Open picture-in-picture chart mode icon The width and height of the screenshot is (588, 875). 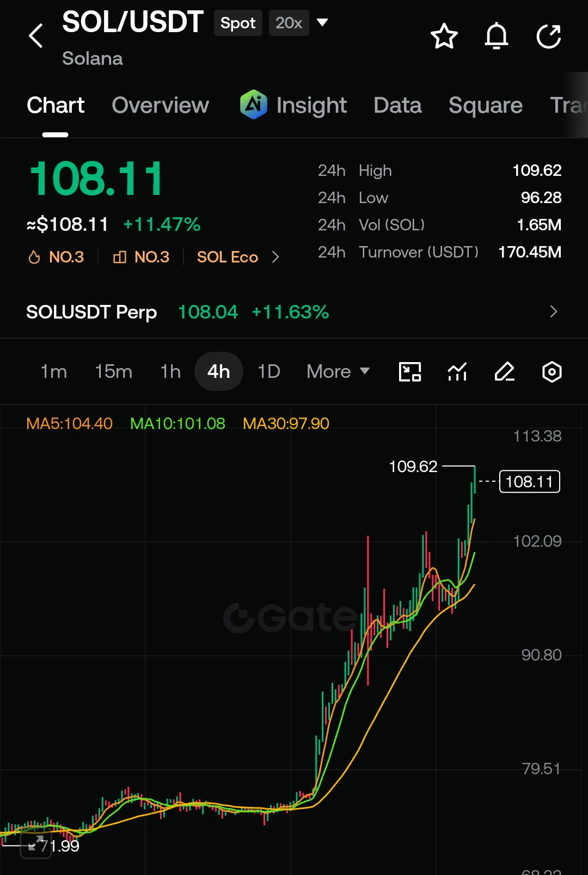410,372
